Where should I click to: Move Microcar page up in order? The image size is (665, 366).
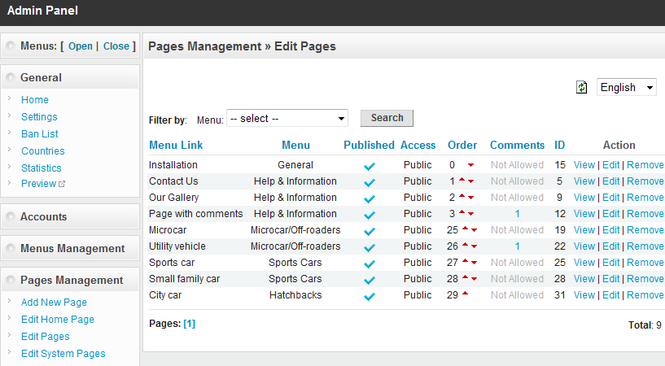(465, 229)
